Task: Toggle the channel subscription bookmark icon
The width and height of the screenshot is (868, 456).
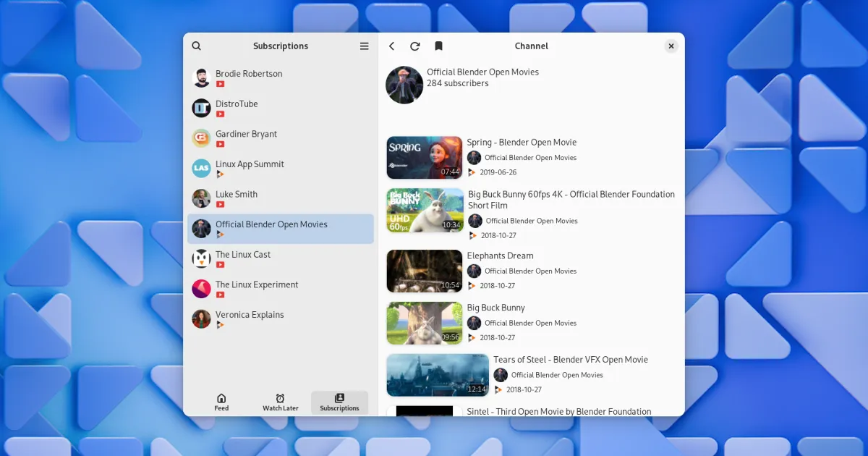Action: [x=438, y=46]
